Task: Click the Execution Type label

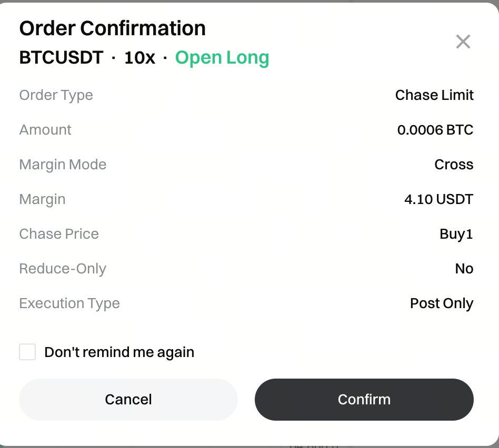Action: pos(69,303)
